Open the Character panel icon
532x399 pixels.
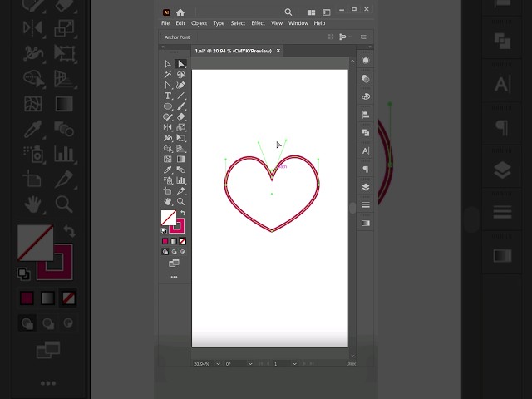click(x=366, y=151)
